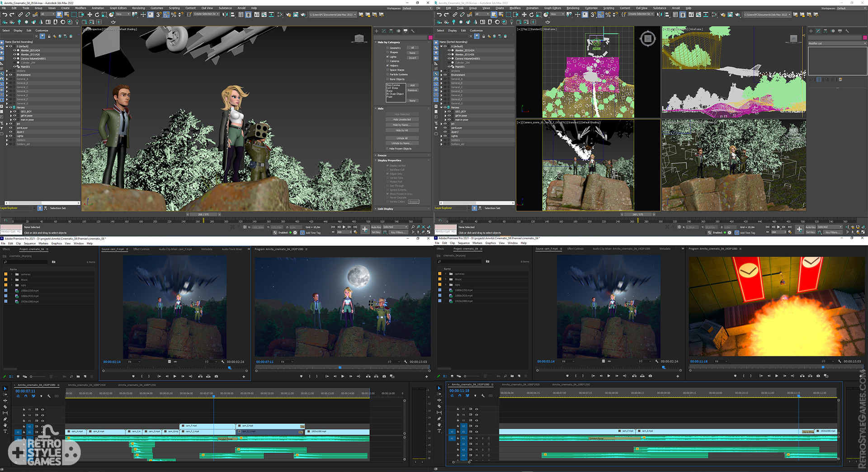Image resolution: width=868 pixels, height=472 pixels.
Task: Toggle visibility of GEO_BOY in left Scene Explorer
Action: coord(14,112)
